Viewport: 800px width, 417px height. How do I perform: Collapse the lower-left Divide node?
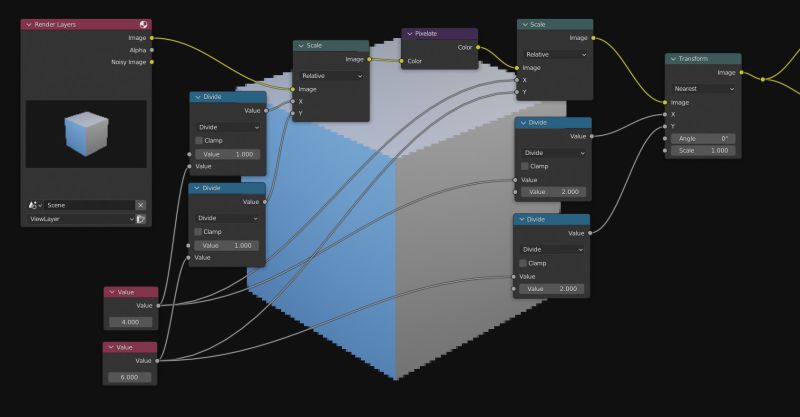[x=196, y=188]
